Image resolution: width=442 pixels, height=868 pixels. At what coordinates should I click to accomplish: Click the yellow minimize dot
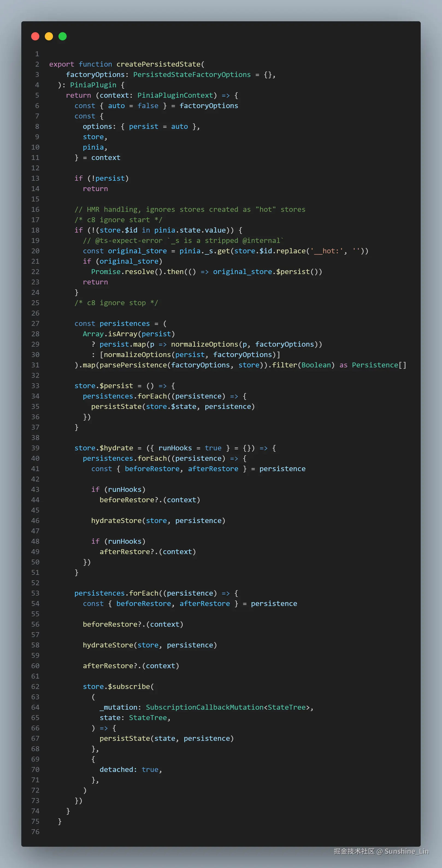(x=49, y=36)
